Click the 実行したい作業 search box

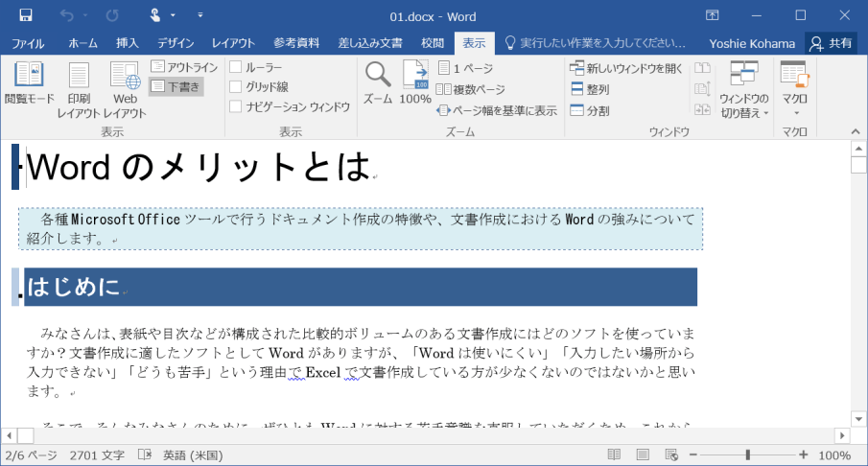coord(596,43)
